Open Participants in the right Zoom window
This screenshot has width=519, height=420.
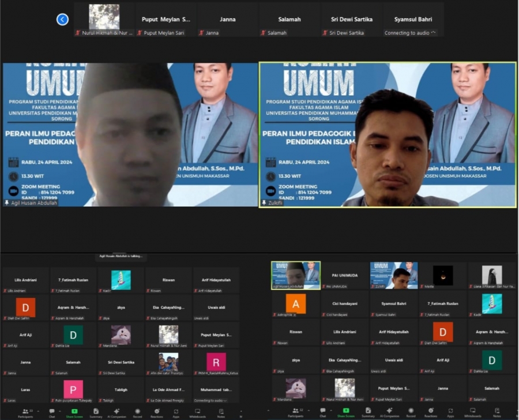(x=296, y=412)
